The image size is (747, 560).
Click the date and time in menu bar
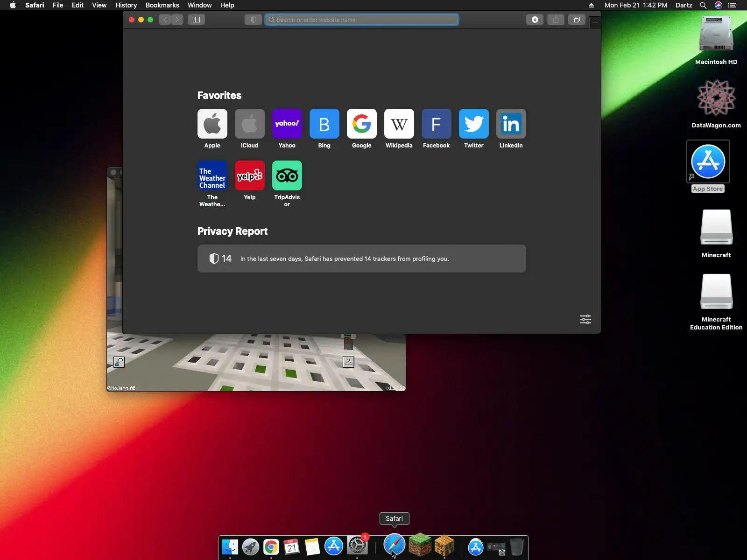pos(636,5)
